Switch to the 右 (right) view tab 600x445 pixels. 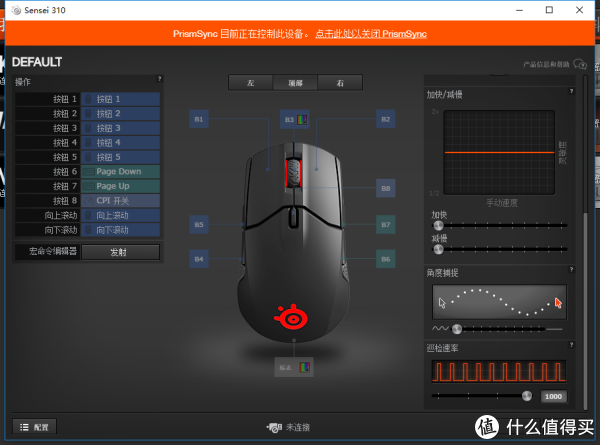click(x=340, y=83)
